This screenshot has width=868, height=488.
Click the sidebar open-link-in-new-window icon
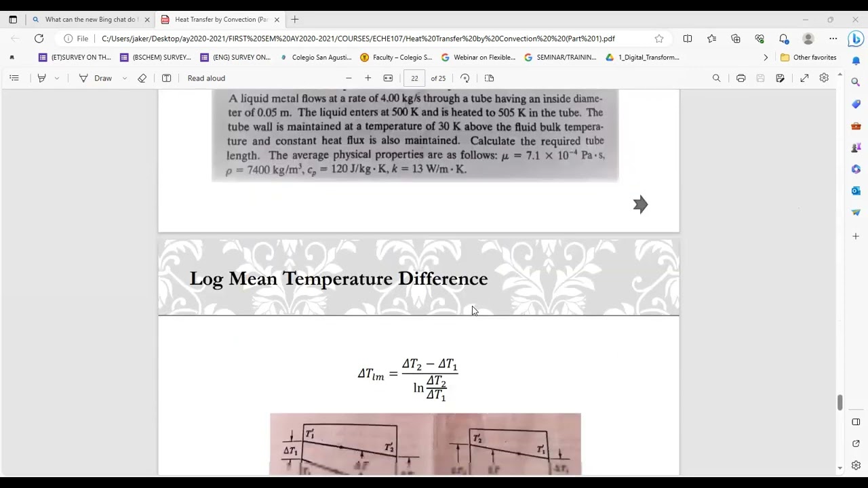(856, 443)
